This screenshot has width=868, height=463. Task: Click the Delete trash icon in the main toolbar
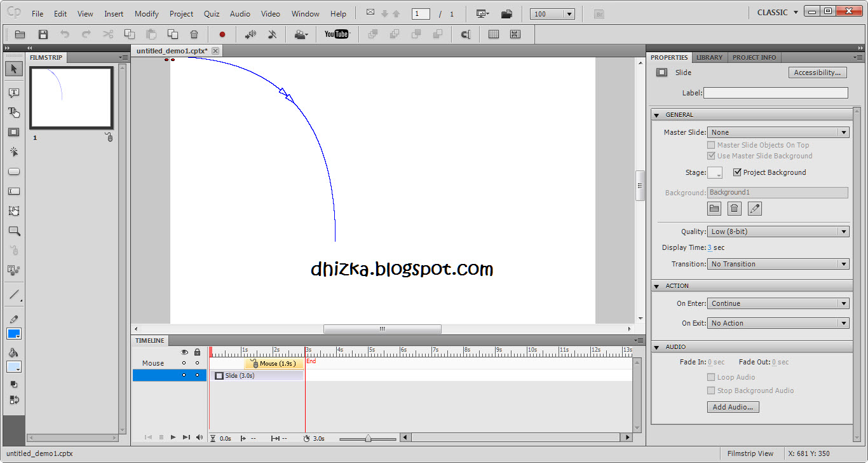(194, 34)
